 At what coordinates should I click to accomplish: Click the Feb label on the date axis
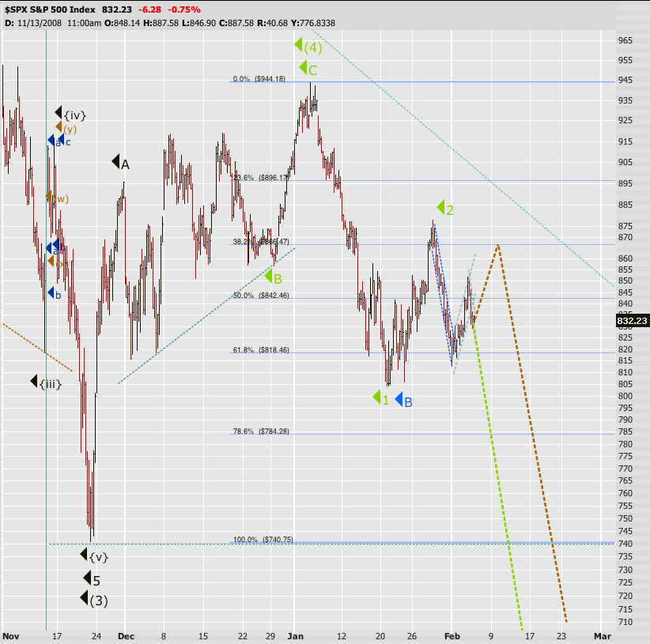452,636
